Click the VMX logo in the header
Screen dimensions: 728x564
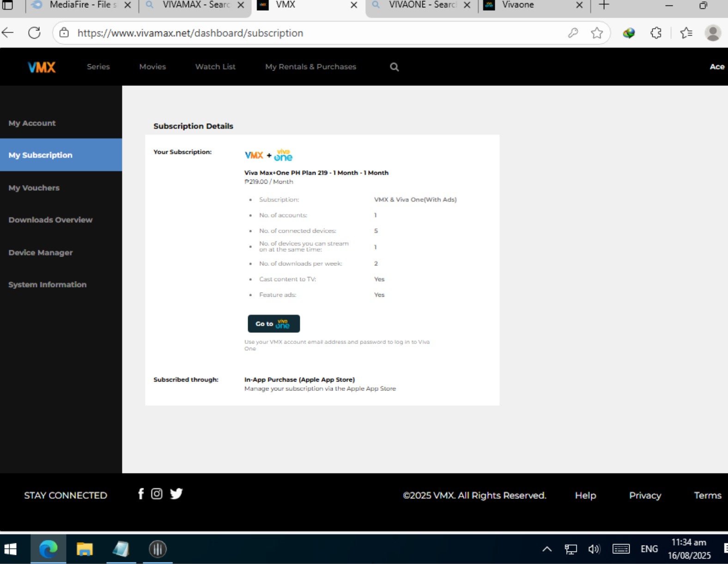pos(42,67)
